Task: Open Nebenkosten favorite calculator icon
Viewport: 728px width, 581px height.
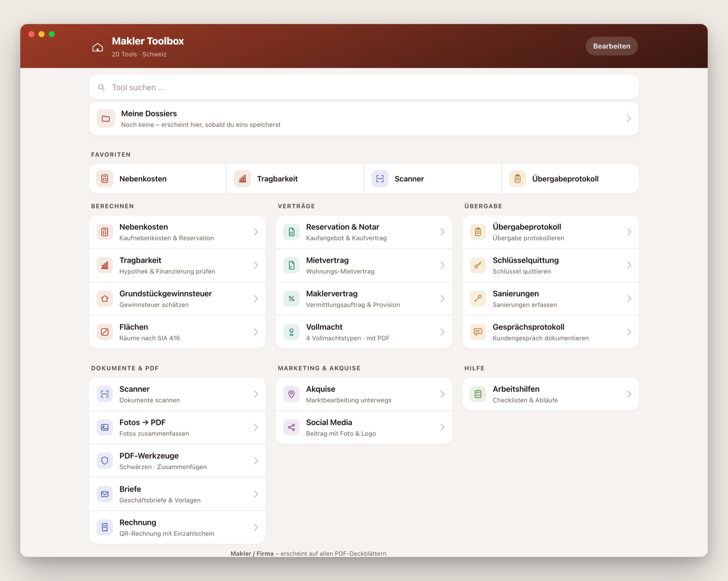Action: [105, 179]
